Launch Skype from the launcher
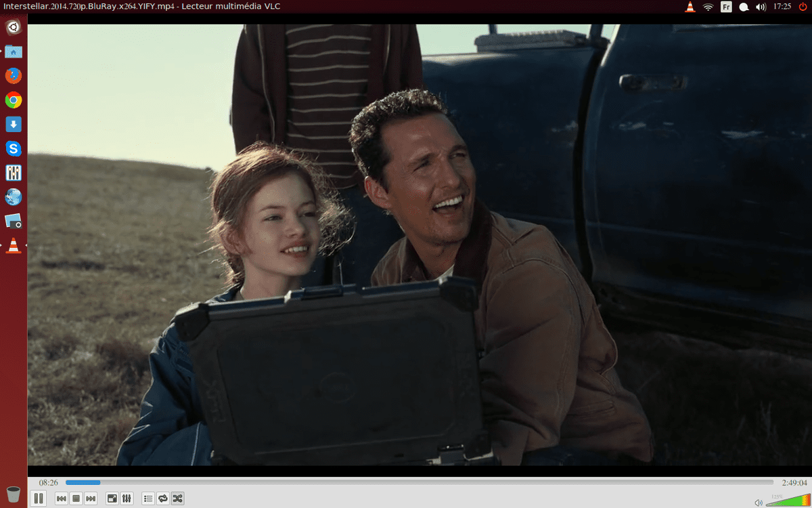Screen dimensions: 812x508 [14, 148]
